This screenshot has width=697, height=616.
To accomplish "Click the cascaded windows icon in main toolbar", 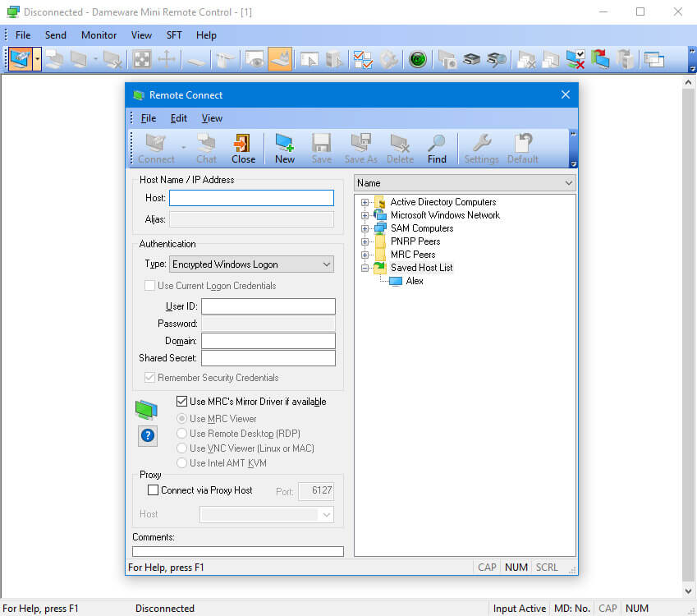I will (x=653, y=59).
